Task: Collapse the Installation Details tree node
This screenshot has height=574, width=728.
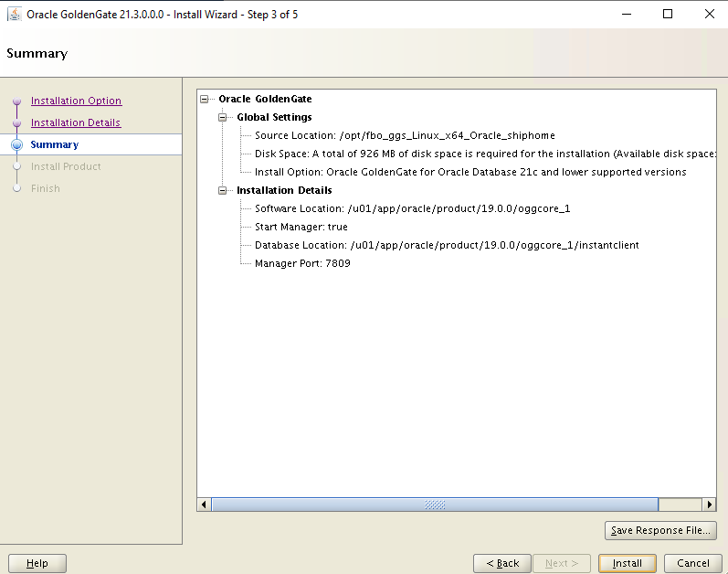Action: 222,190
